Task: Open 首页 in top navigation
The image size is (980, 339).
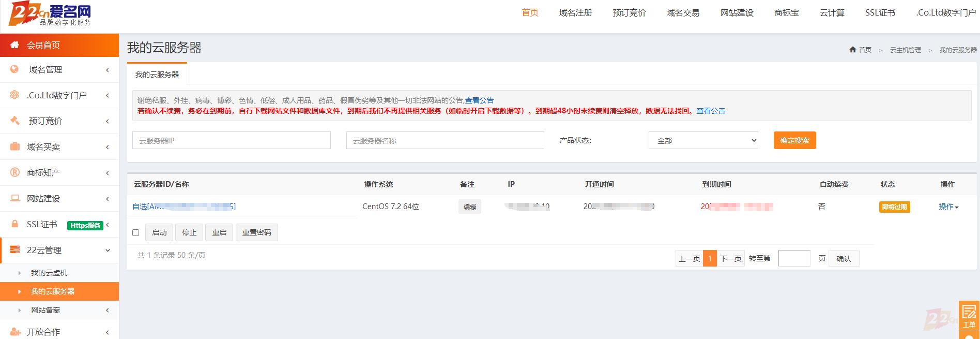Action: pos(530,12)
